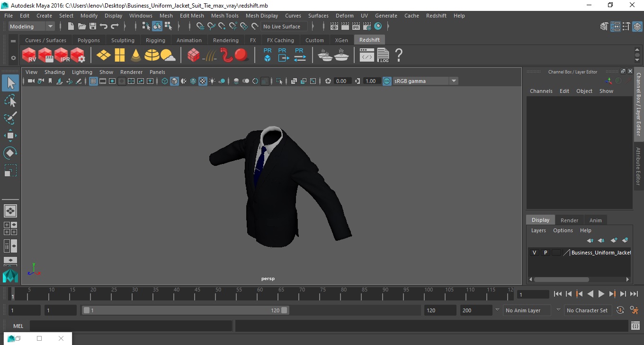This screenshot has height=345, width=644.
Task: Choose the Move tool in toolbox
Action: tap(10, 136)
